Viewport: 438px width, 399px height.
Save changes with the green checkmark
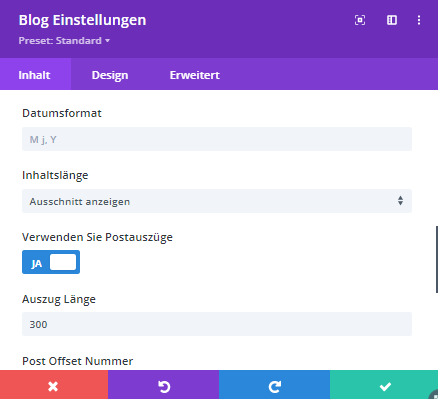point(384,385)
